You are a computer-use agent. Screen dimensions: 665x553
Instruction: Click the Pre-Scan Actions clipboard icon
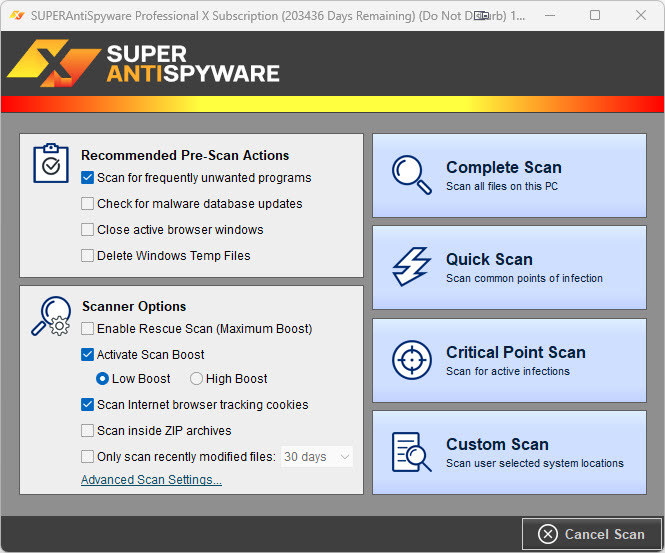click(51, 163)
